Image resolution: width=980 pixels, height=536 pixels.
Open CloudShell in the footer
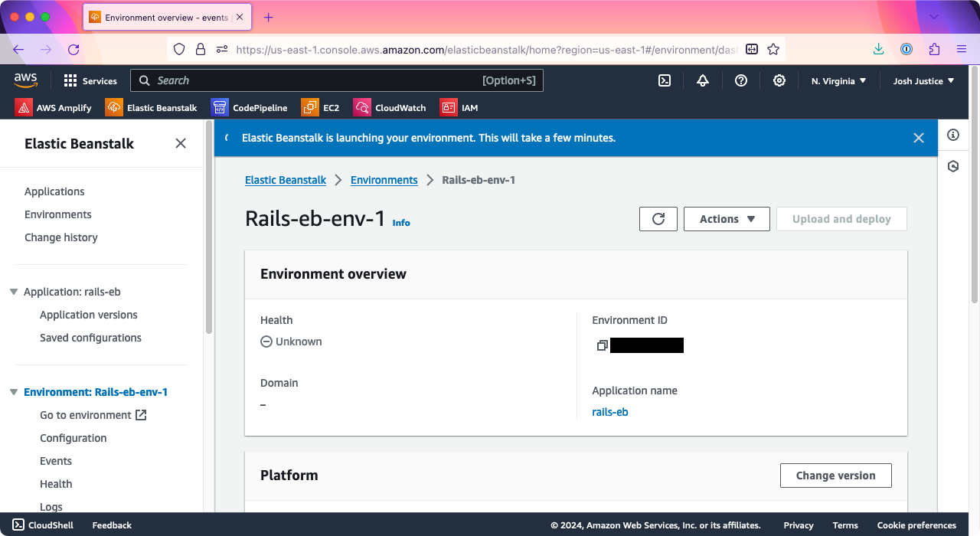click(43, 525)
